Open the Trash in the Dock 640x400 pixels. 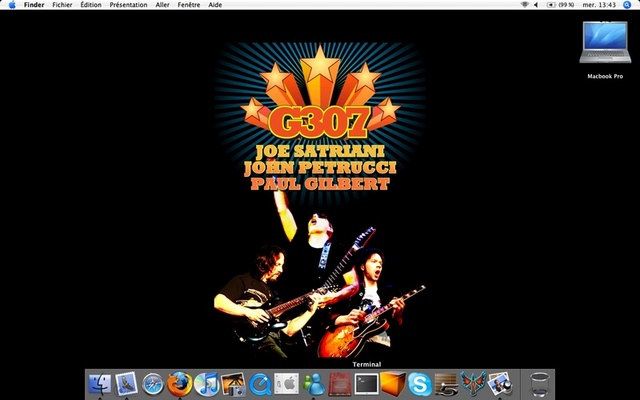tap(540, 384)
